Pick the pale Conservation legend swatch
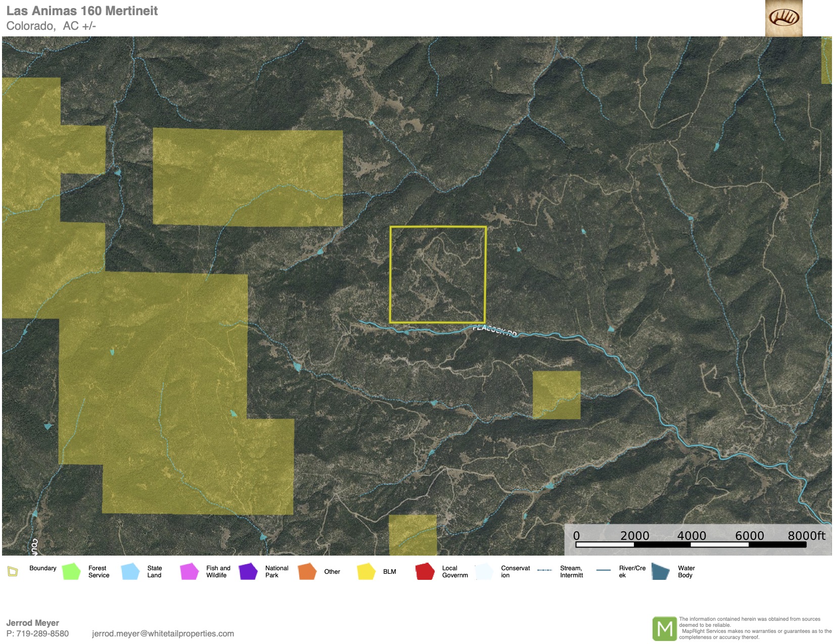 point(484,571)
